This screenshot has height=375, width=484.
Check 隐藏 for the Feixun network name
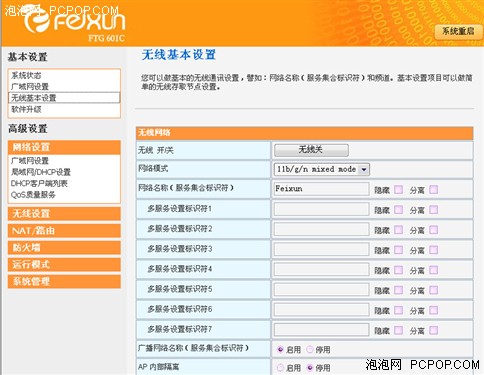[398, 190]
